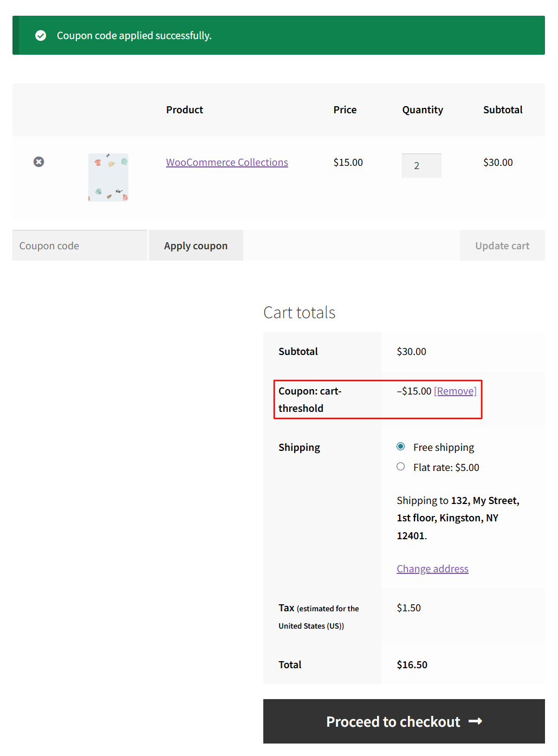The height and width of the screenshot is (756, 558).
Task: Click the $16.50 total amount
Action: click(x=412, y=665)
